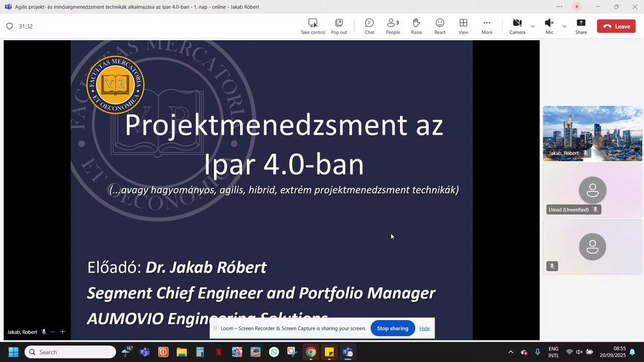Open title bar settings and more ellipsis
The height and width of the screenshot is (362, 644).
click(559, 7)
